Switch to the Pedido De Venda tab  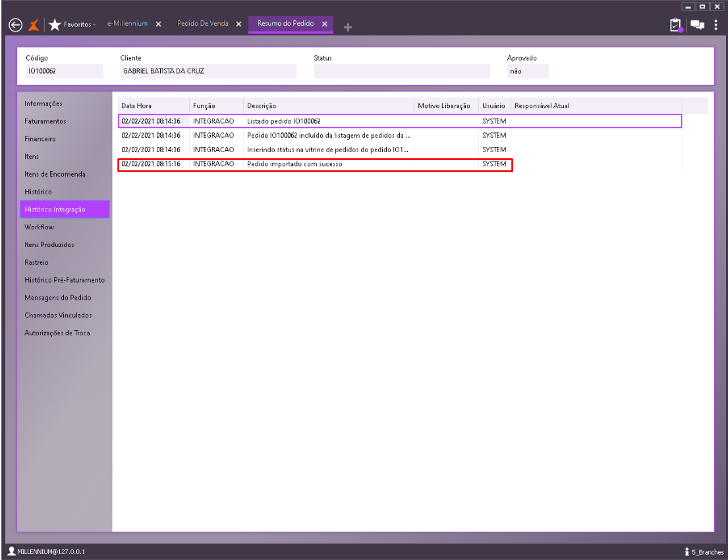pos(203,24)
